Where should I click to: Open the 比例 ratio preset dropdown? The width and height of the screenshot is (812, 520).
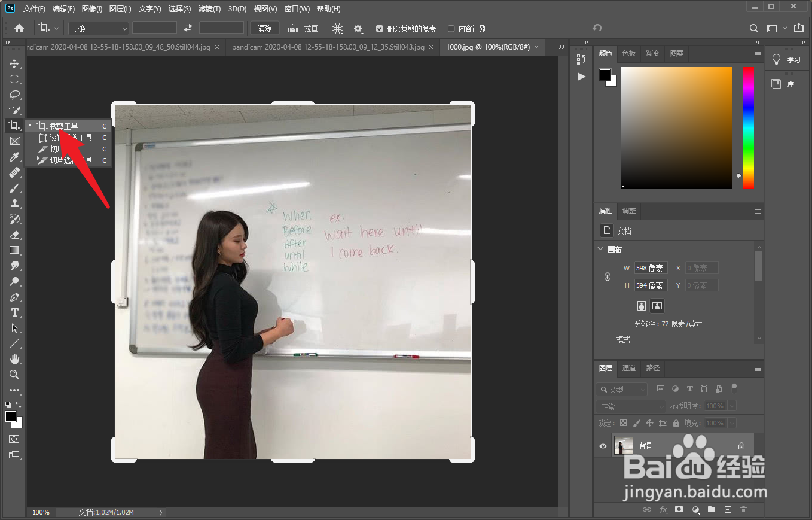99,28
